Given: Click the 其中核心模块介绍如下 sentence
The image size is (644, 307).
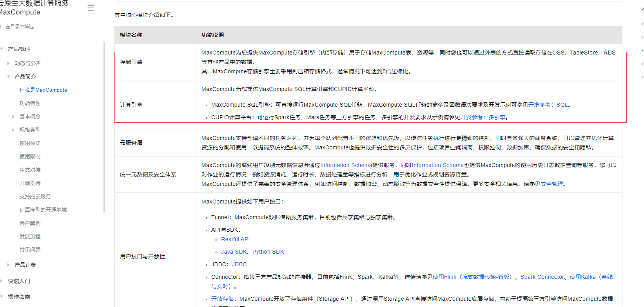Looking at the screenshot, I should (144, 15).
